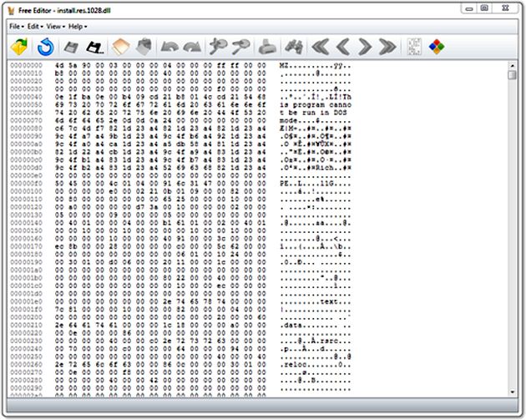Click offset 00000290 in the address column
This screenshot has width=526, height=420.
(x=27, y=388)
